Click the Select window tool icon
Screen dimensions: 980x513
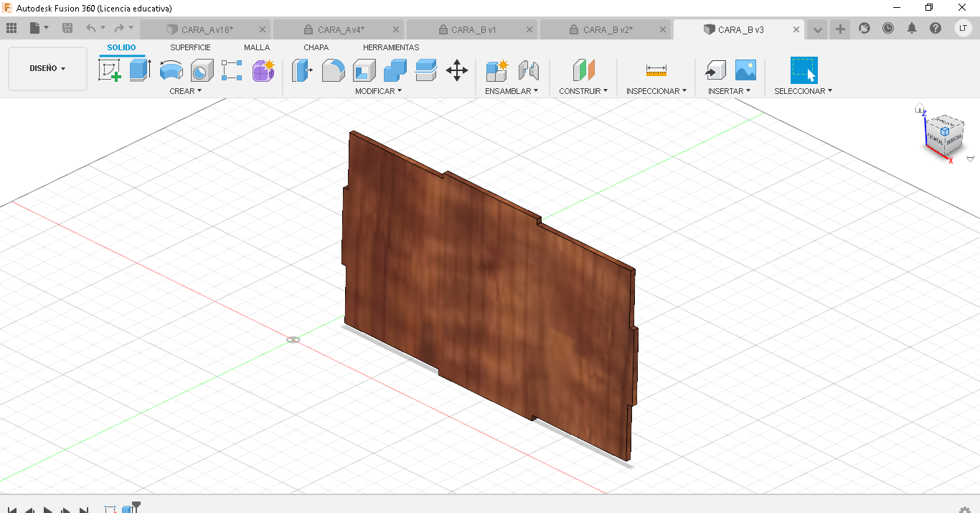pos(804,70)
